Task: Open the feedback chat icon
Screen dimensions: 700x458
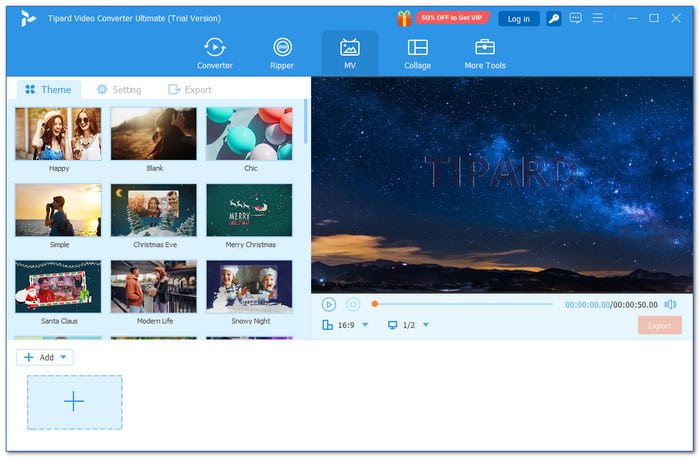Action: click(x=575, y=18)
